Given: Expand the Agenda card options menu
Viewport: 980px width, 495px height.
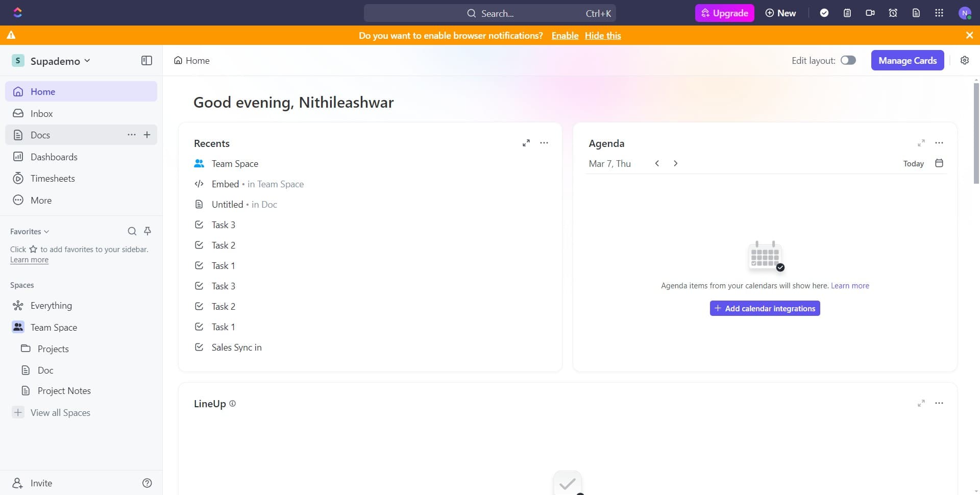Looking at the screenshot, I should [939, 143].
